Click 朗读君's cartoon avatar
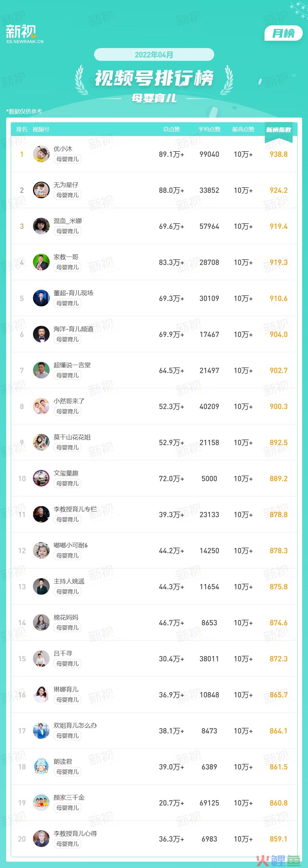308x868 pixels. click(41, 767)
